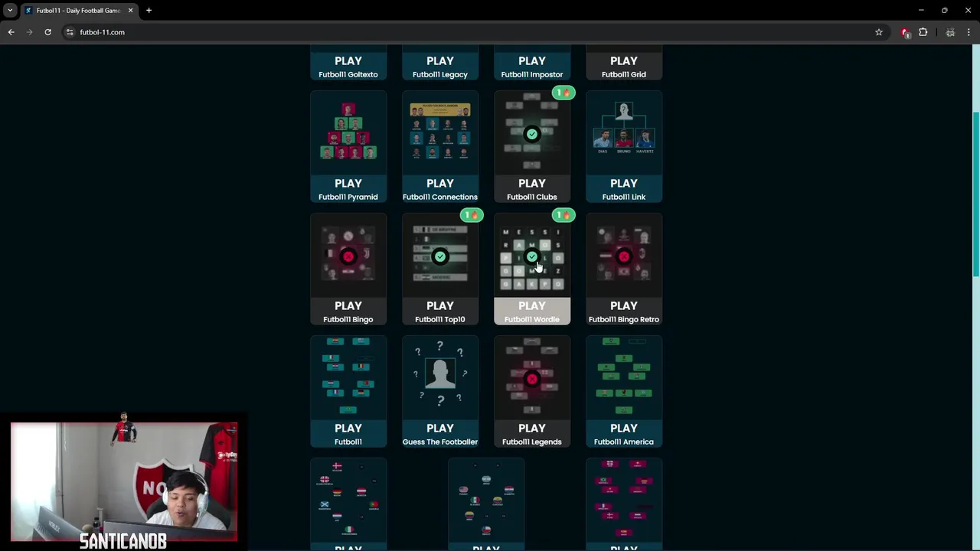Click PLAY under Futbol11 Wordle

point(532,305)
